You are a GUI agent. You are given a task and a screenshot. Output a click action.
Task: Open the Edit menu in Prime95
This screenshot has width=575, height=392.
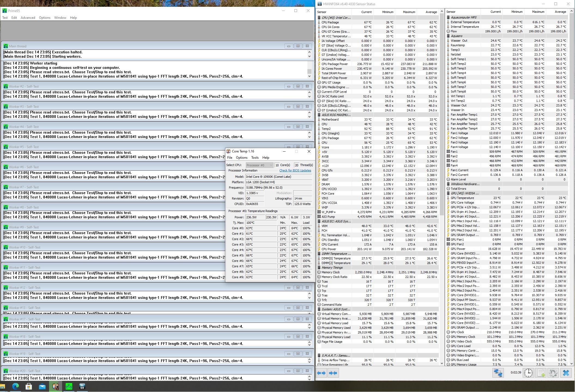[x=14, y=18]
